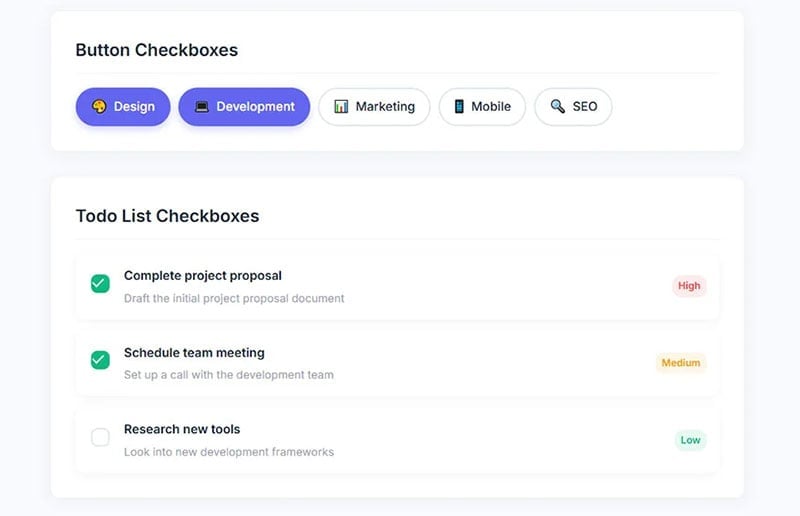This screenshot has width=800, height=516.
Task: Click the Medium priority badge
Action: pos(681,363)
